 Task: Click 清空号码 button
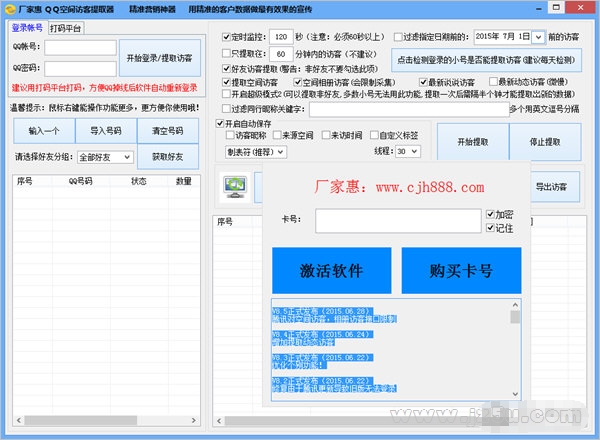coord(168,131)
